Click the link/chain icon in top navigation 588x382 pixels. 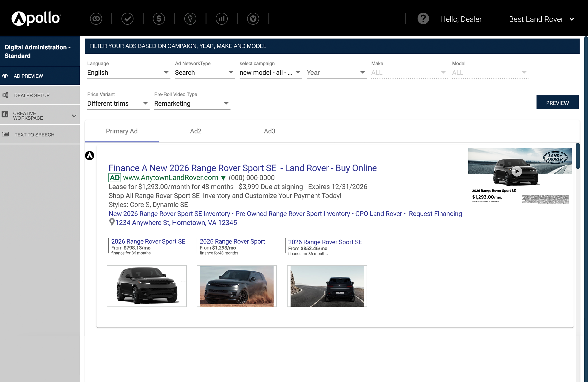pyautogui.click(x=96, y=19)
